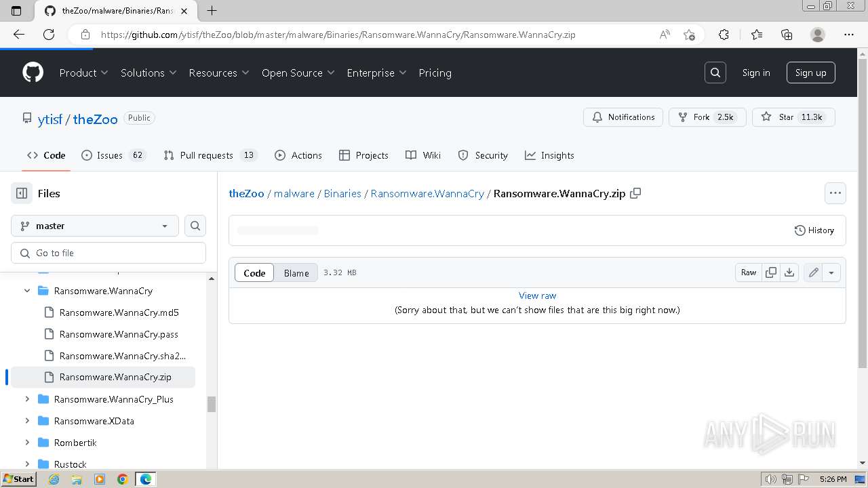
Task: Collapse the Files side panel icon
Action: 22,193
